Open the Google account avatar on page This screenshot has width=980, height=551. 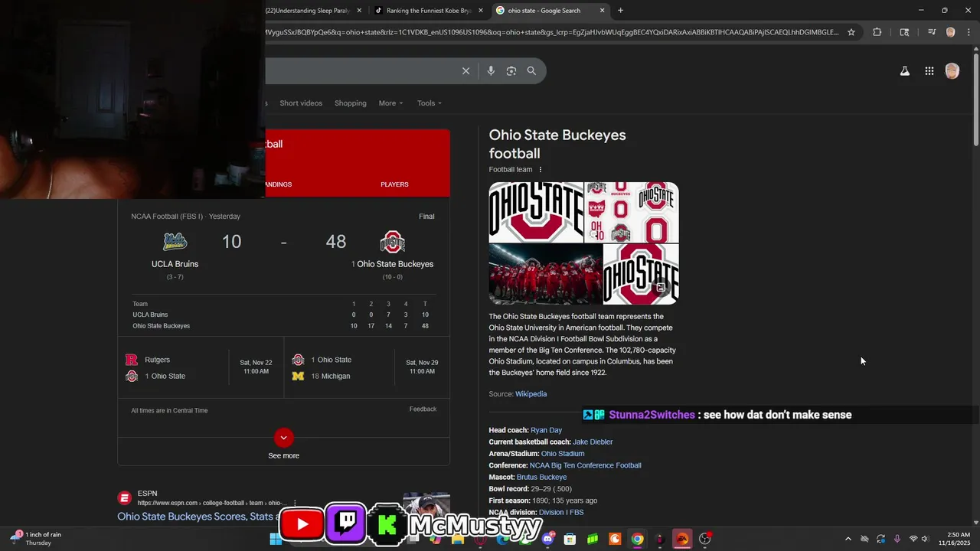[x=952, y=71]
